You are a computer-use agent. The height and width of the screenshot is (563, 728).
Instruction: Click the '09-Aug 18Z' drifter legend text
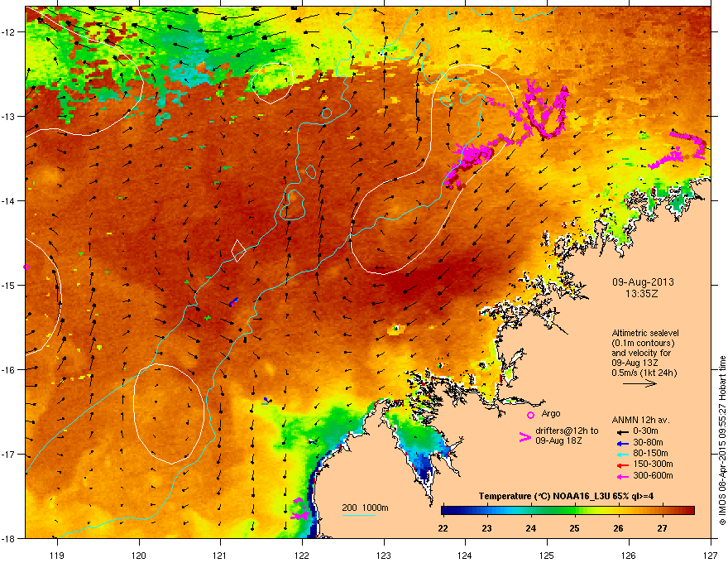(x=558, y=440)
